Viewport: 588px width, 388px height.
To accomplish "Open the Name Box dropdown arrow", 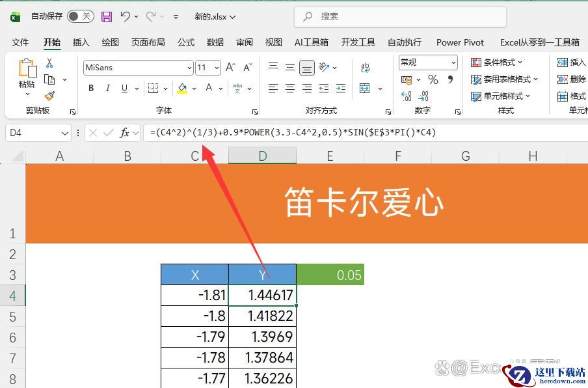I will [x=64, y=133].
